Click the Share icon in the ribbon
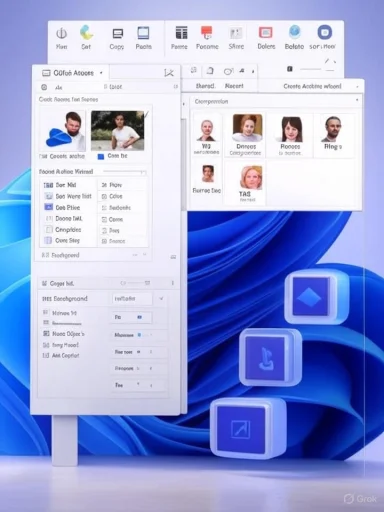This screenshot has height=512, width=384. click(236, 33)
